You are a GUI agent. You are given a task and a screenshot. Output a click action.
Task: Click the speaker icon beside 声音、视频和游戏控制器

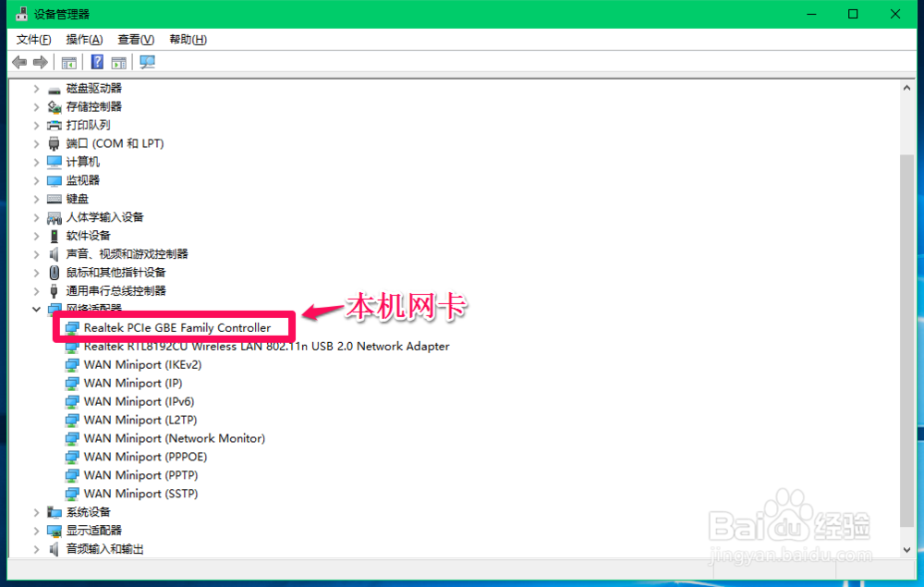55,254
